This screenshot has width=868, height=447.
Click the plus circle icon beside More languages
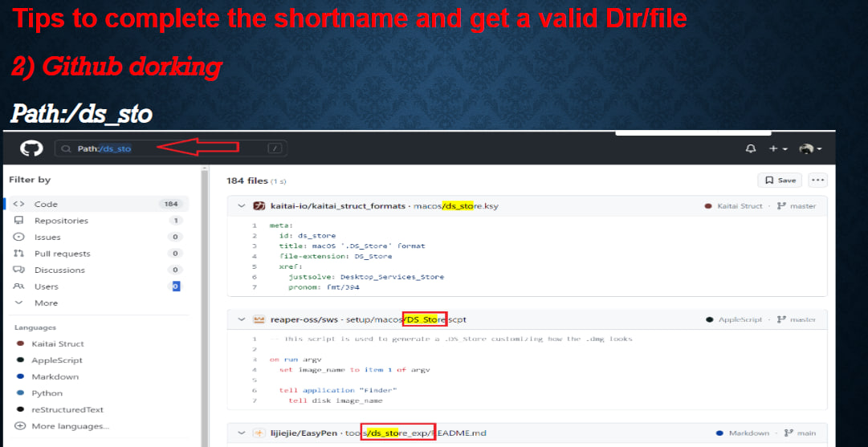click(x=21, y=426)
